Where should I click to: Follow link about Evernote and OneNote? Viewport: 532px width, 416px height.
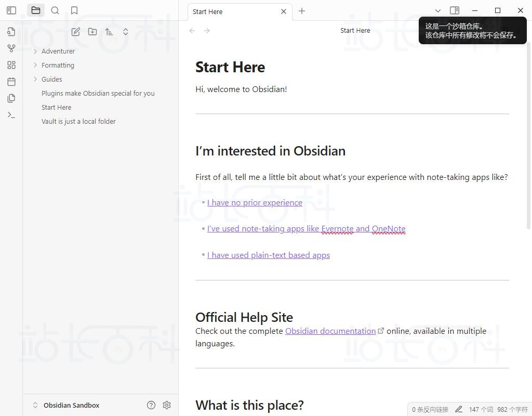click(x=306, y=229)
